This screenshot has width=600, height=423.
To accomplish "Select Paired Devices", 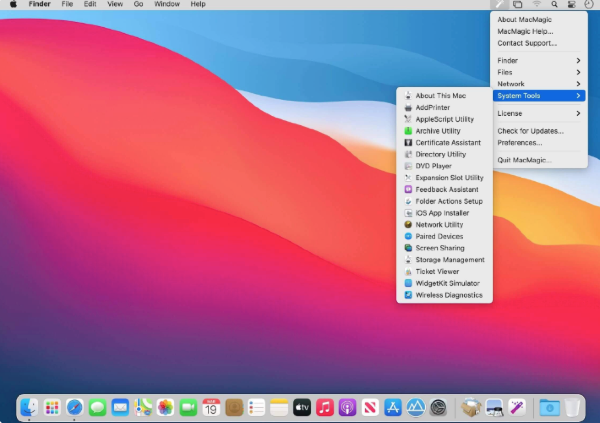I will coord(444,236).
